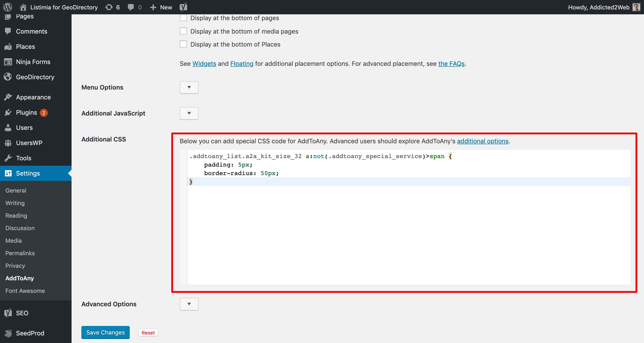Open the Ninja Forms menu label

pyautogui.click(x=33, y=62)
